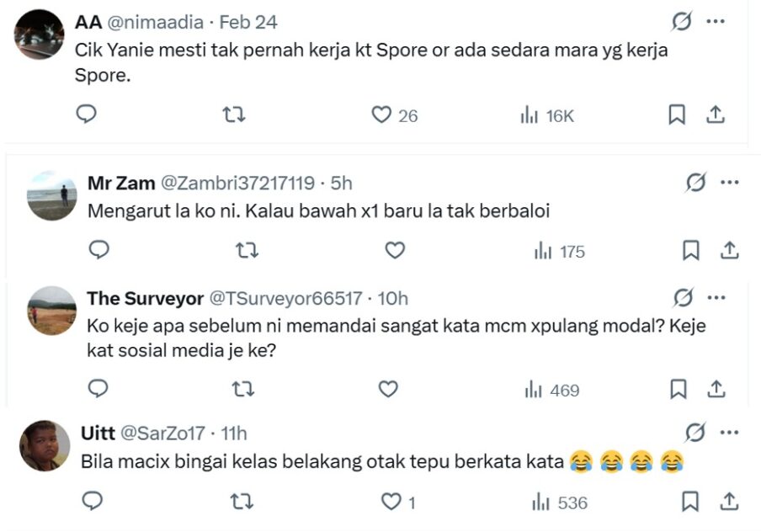Open Grok icon on Mr Zam's tweet
The height and width of the screenshot is (532, 761).
click(x=695, y=183)
